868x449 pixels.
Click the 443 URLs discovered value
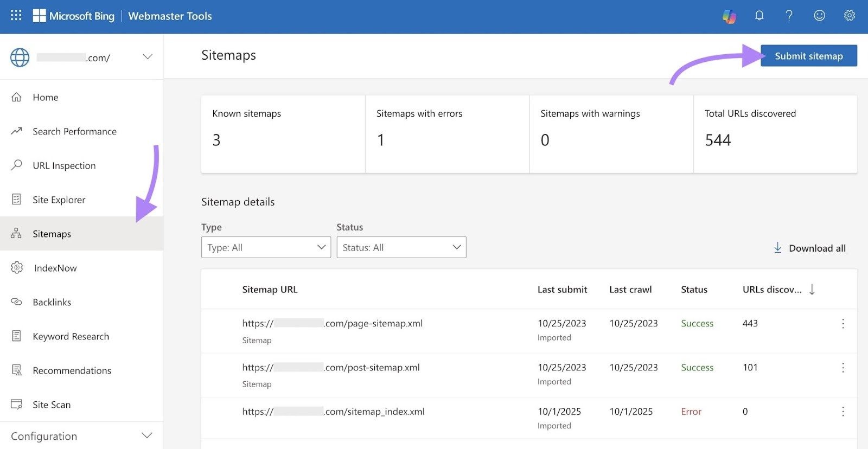coord(750,323)
